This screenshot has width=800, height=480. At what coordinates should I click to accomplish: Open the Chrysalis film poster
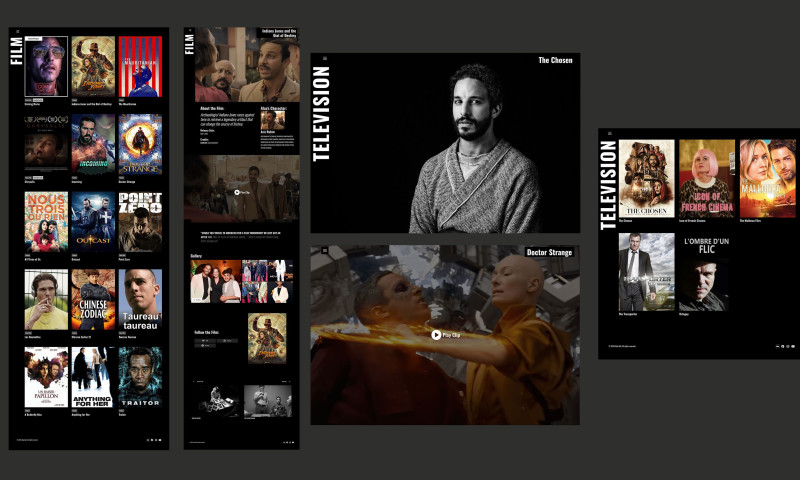(46, 144)
